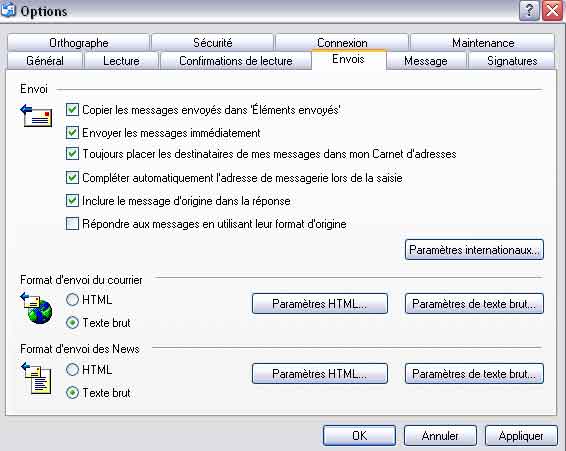Switch to the Sécurité tab

click(212, 43)
